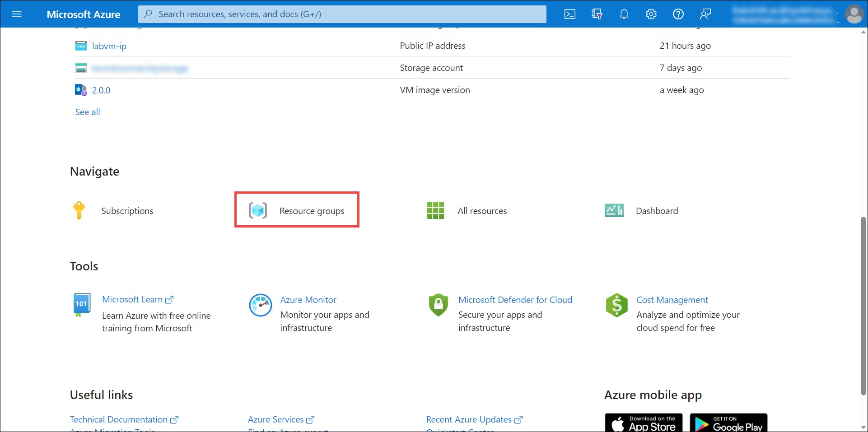The height and width of the screenshot is (432, 868).
Task: Open the Microsoft Learn link
Action: pyautogui.click(x=132, y=300)
